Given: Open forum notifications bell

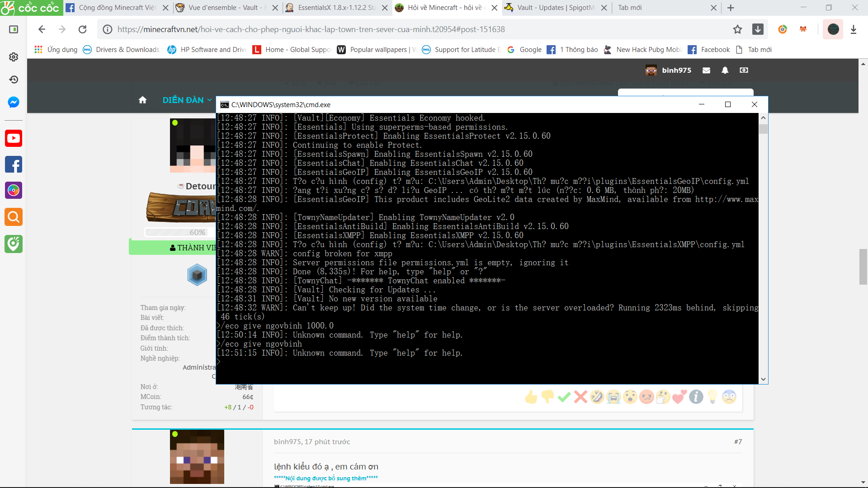Looking at the screenshot, I should coord(725,70).
